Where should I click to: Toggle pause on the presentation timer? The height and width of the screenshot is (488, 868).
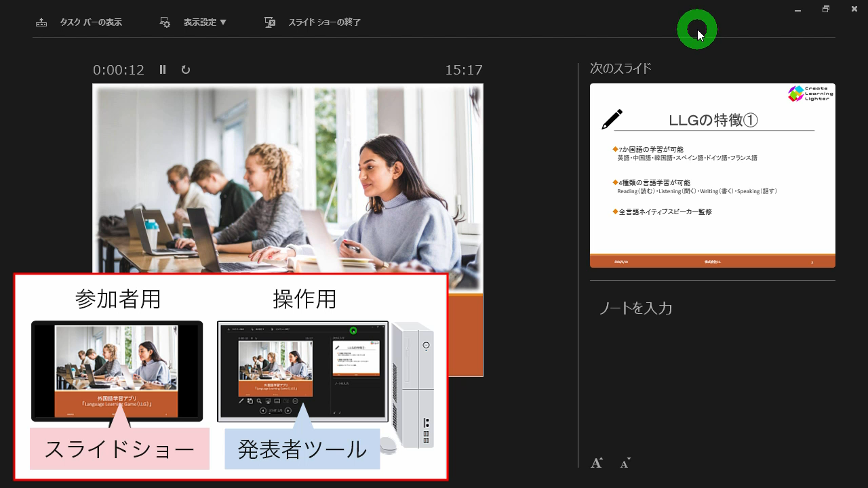click(162, 69)
